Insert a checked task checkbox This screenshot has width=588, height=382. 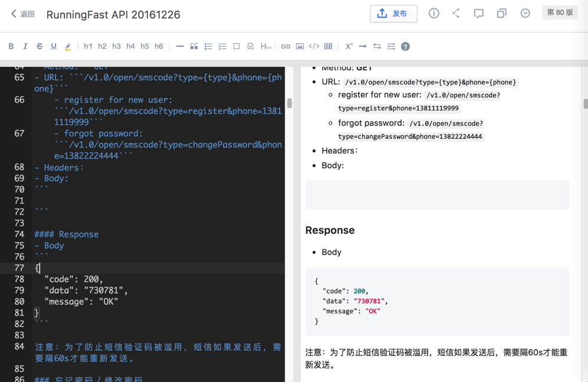[x=251, y=46]
